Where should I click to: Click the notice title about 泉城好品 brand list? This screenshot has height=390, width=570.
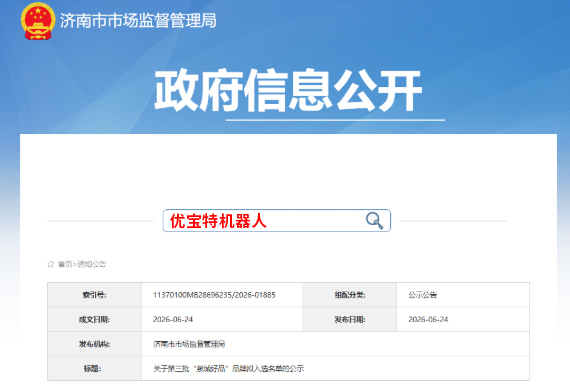[x=228, y=369]
